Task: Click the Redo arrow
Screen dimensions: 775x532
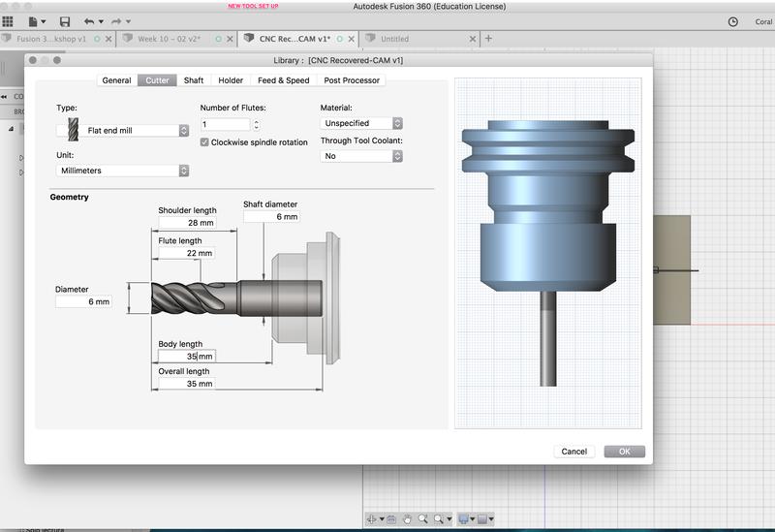Action: click(116, 21)
